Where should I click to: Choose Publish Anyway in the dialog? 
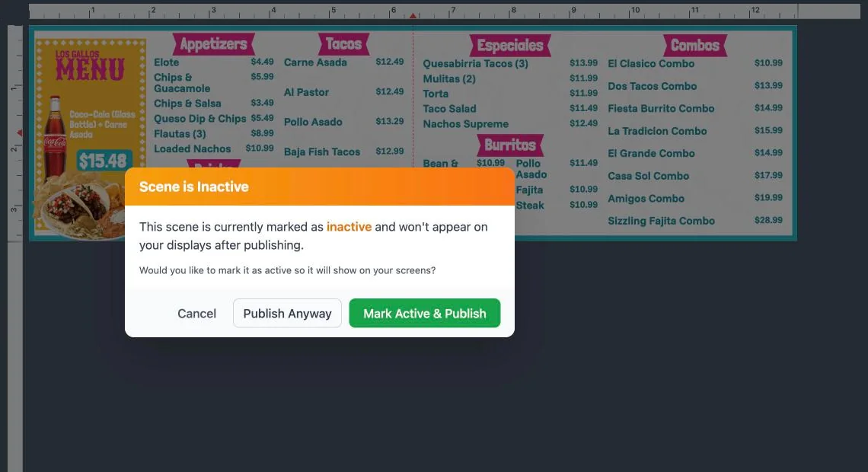tap(287, 313)
